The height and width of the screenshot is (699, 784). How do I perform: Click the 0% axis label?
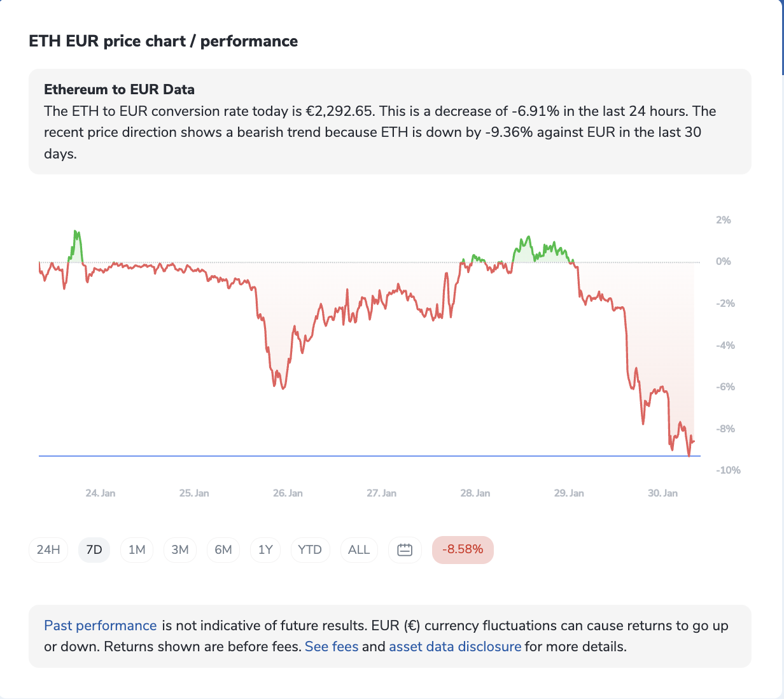click(723, 262)
